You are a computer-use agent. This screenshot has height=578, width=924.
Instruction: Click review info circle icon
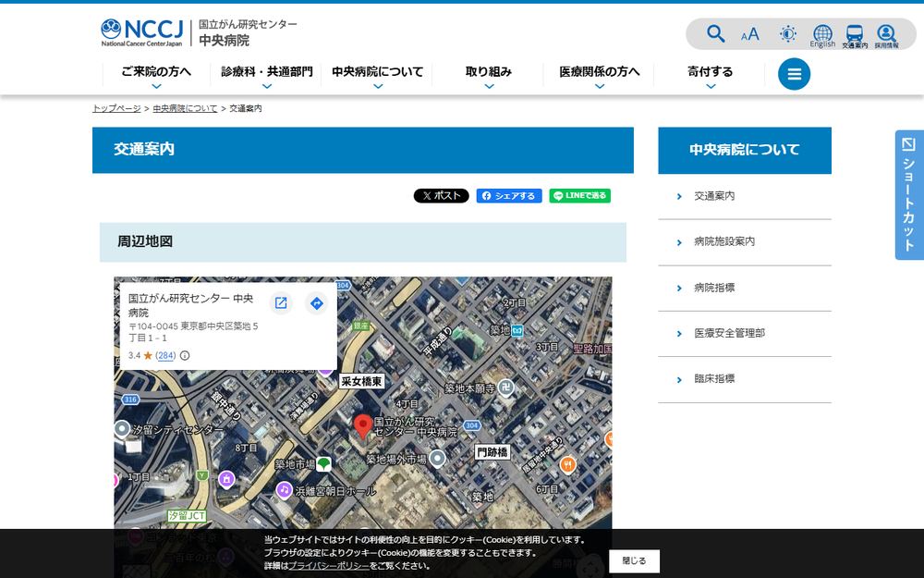pos(185,356)
